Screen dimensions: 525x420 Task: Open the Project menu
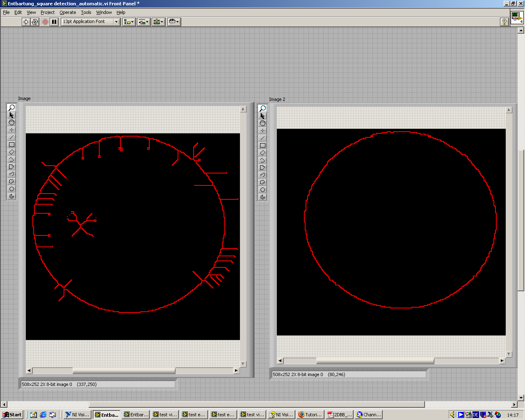point(48,12)
